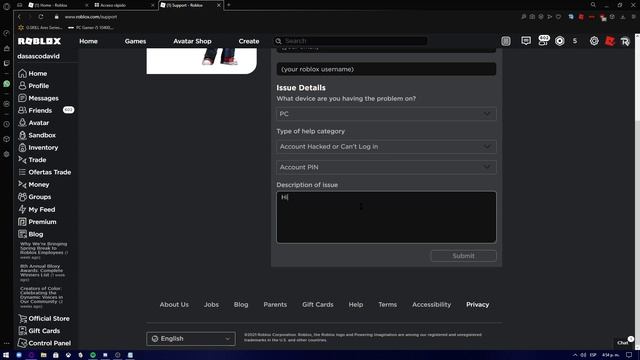This screenshot has height=360, width=640.
Task: Open friend requests icon with 402 badge
Action: (x=543, y=40)
